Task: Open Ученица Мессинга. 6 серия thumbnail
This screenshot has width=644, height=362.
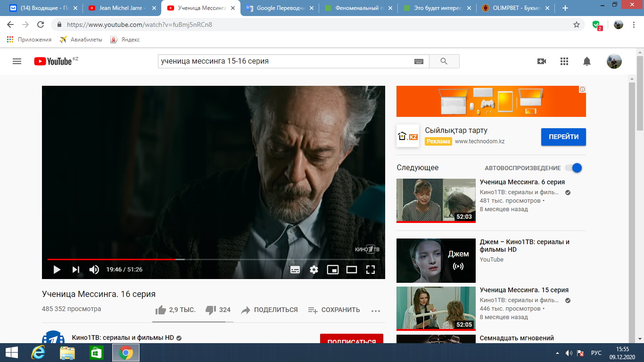Action: click(x=436, y=200)
